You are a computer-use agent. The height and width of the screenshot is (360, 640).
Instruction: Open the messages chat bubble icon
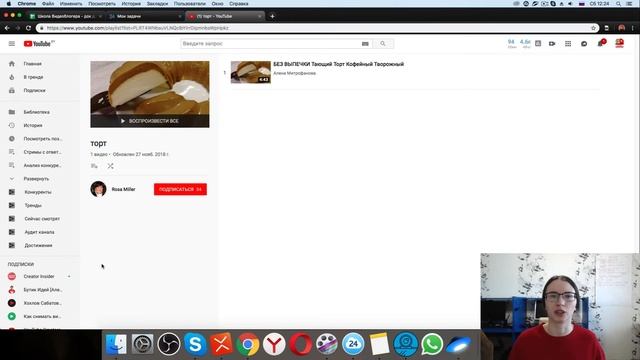click(x=584, y=44)
